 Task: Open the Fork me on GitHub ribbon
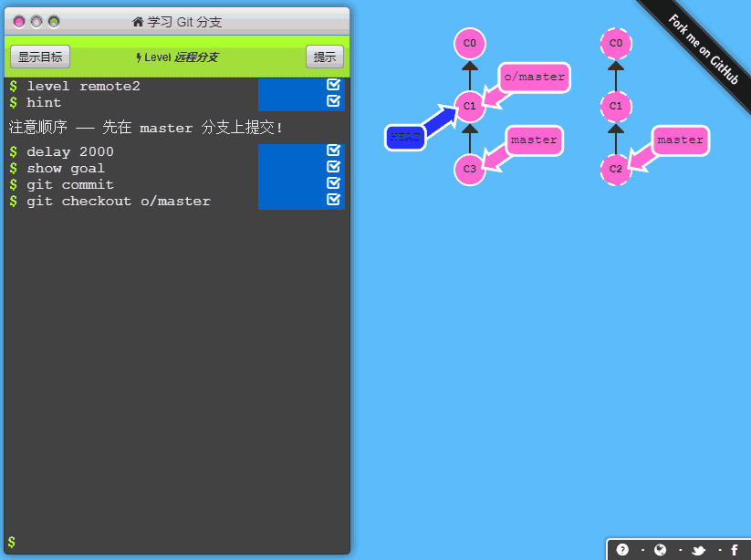tap(704, 49)
